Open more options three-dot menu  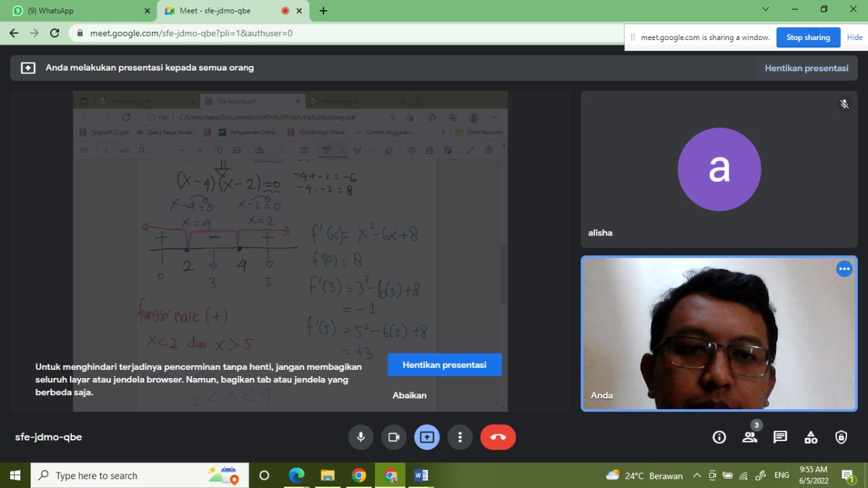(460, 437)
